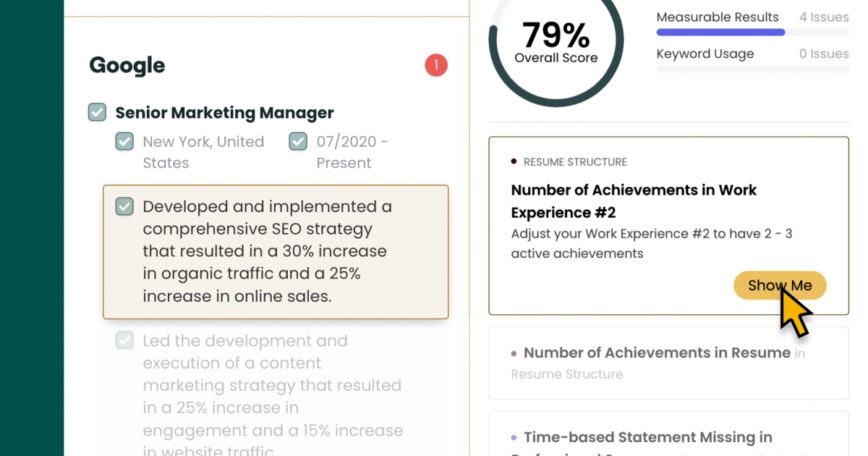
Task: Toggle the Senior Marketing Manager checkbox
Action: [x=97, y=112]
